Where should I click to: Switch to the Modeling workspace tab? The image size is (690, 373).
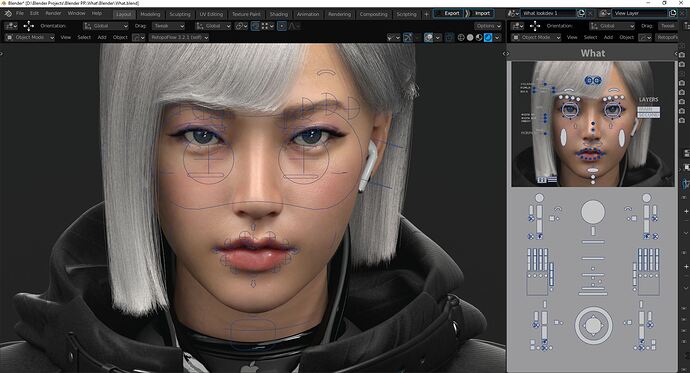point(150,14)
